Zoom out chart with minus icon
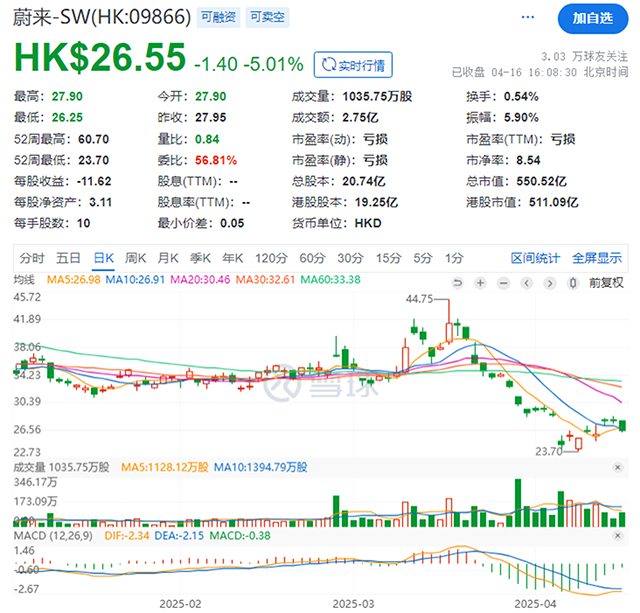Image resolution: width=640 pixels, height=613 pixels. pos(504,283)
